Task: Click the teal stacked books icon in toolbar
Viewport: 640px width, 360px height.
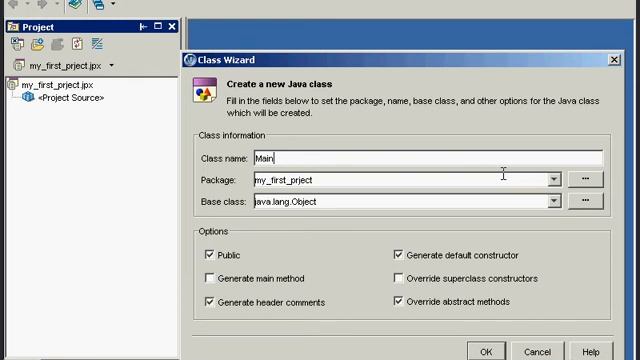Action: (x=75, y=4)
